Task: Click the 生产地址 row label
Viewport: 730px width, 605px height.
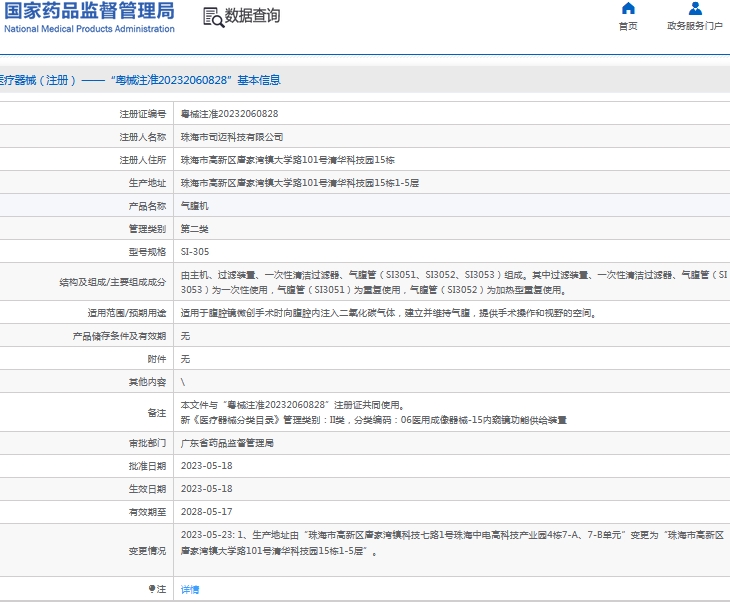Action: 148,183
